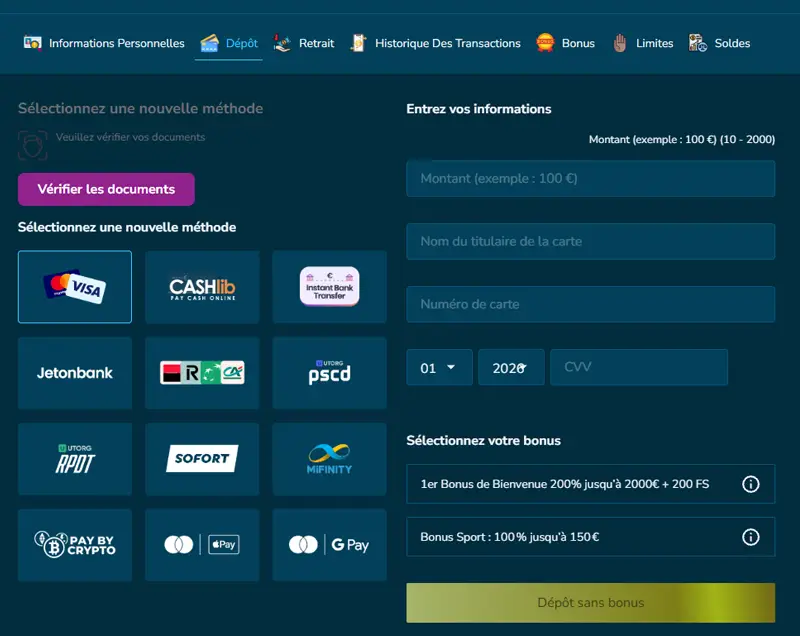Open Informations Personnelles tab

point(104,43)
